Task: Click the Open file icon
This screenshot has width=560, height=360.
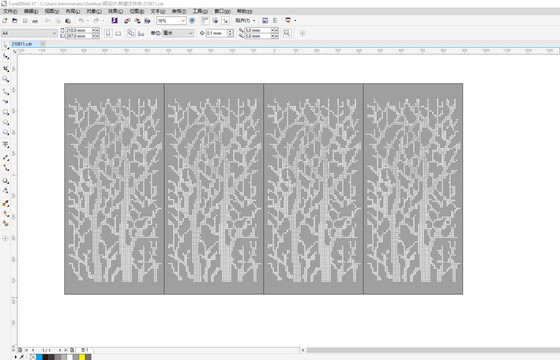Action: coord(15,21)
